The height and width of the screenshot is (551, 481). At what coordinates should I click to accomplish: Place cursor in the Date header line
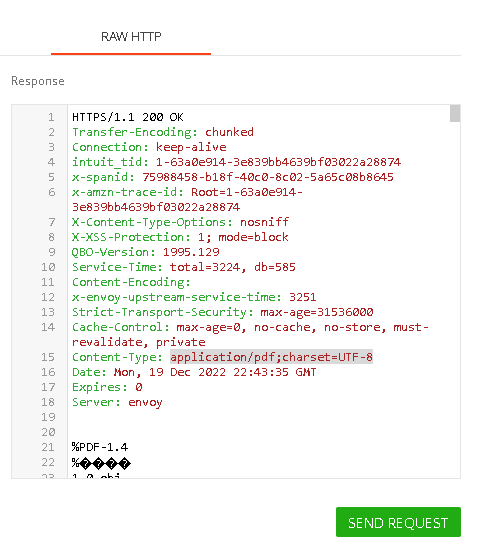tap(194, 372)
